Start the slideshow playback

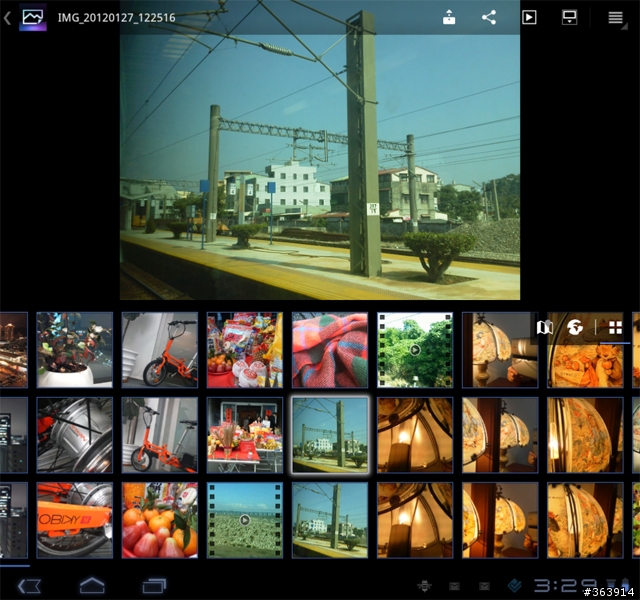coord(529,18)
